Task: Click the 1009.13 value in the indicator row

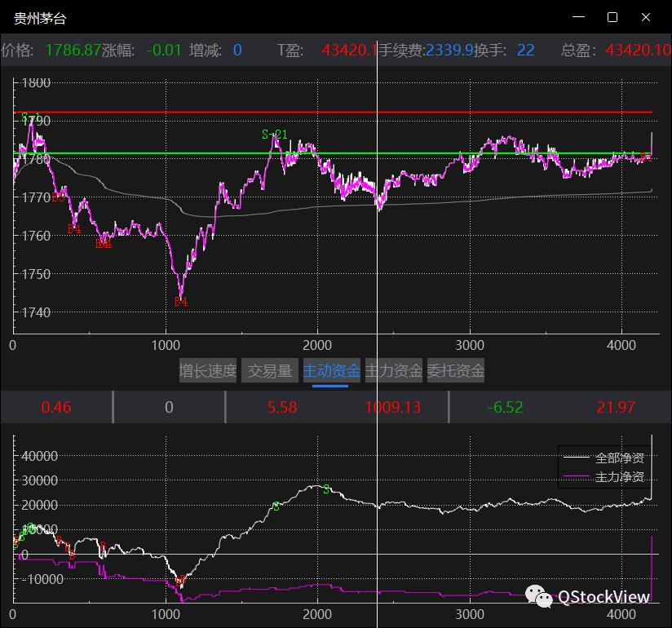Action: [x=393, y=407]
